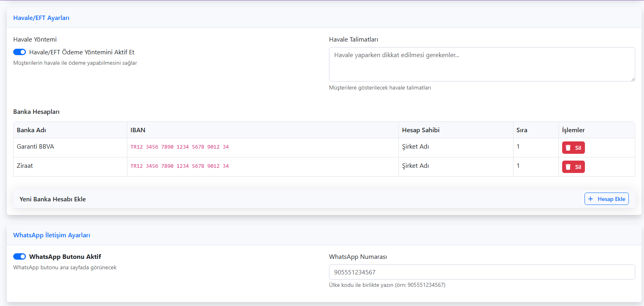Click the Havale/EFT Ayarları heading
Image resolution: width=644 pixels, height=306 pixels.
tap(41, 18)
